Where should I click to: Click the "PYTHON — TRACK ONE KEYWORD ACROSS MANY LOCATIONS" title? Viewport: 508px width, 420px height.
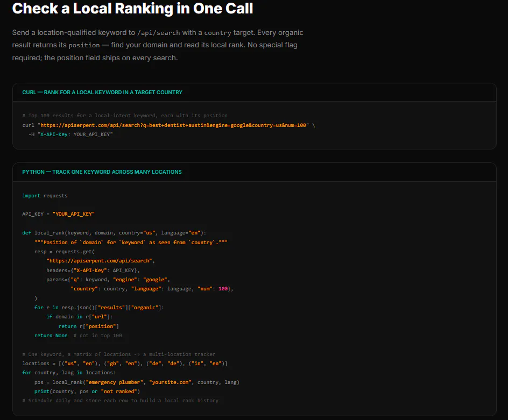(x=102, y=172)
